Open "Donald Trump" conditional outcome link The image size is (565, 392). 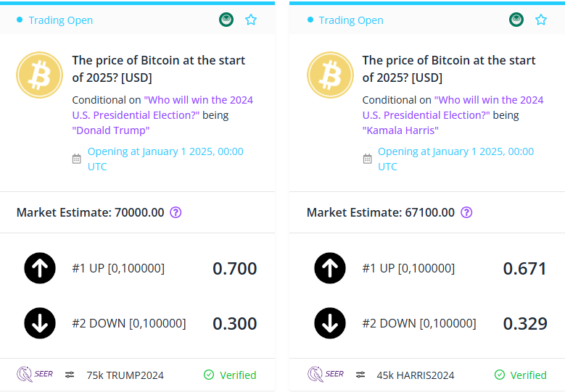click(x=111, y=130)
